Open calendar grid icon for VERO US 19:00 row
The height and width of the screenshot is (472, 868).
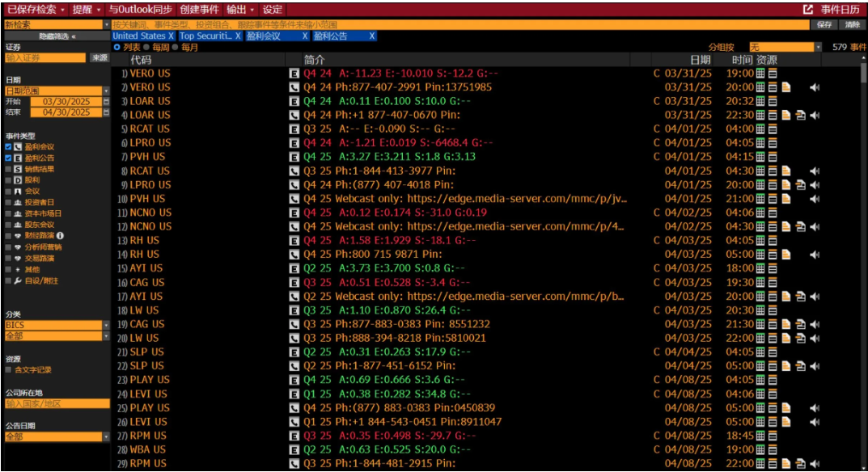coord(760,74)
